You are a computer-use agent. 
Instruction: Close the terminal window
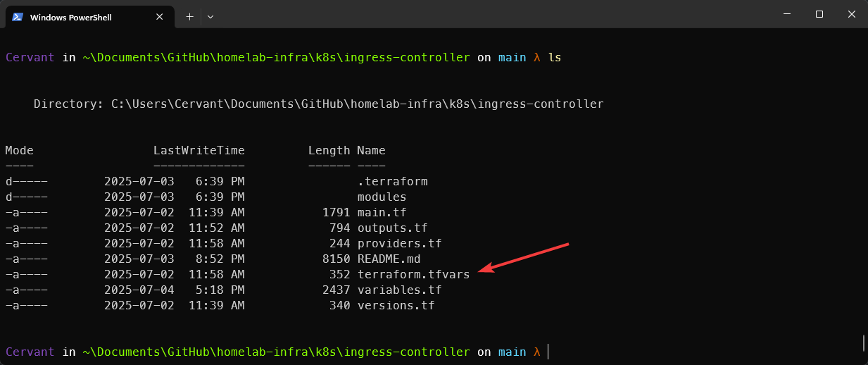851,14
